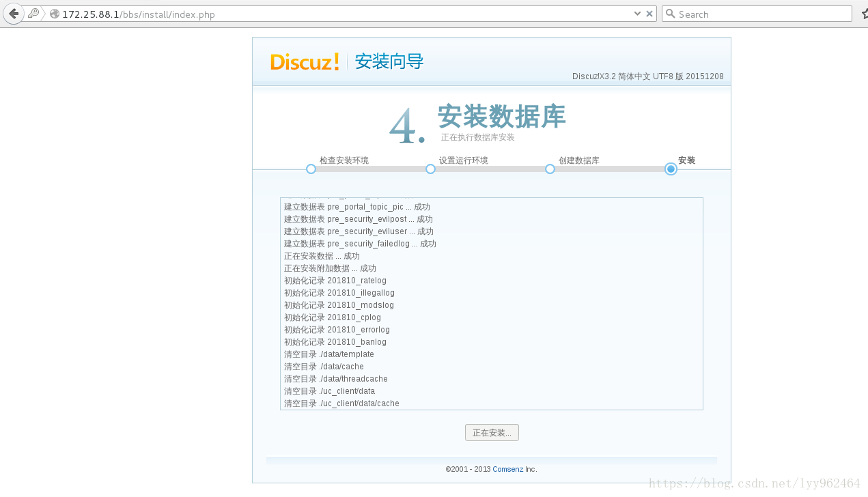Image resolution: width=868 pixels, height=497 pixels.
Task: Select log line 正在安装数据 ... 成功
Action: click(322, 256)
